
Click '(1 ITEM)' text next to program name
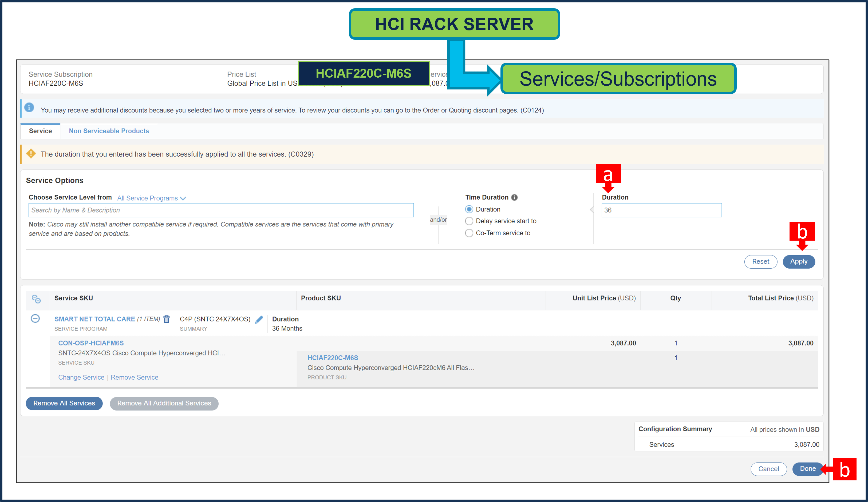point(148,319)
